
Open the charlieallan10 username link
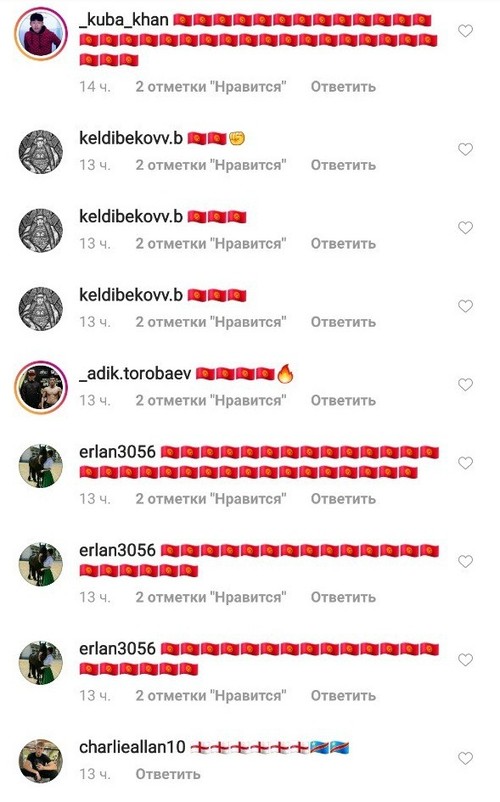(132, 747)
